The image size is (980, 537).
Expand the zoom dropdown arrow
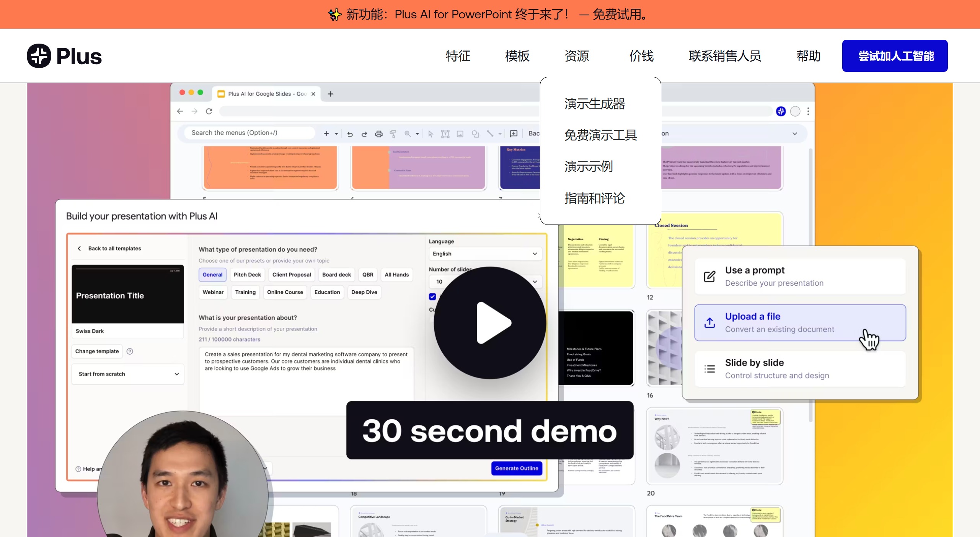pos(417,134)
